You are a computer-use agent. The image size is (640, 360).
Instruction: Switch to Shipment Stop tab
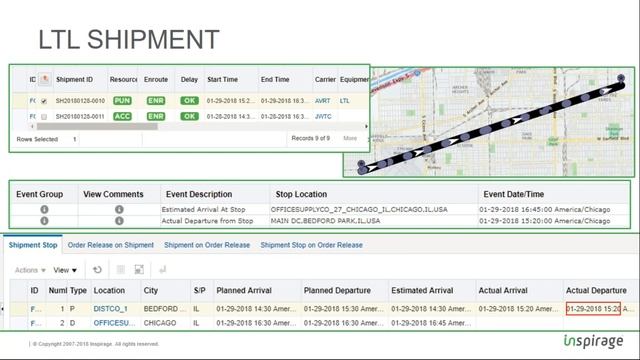coord(33,245)
